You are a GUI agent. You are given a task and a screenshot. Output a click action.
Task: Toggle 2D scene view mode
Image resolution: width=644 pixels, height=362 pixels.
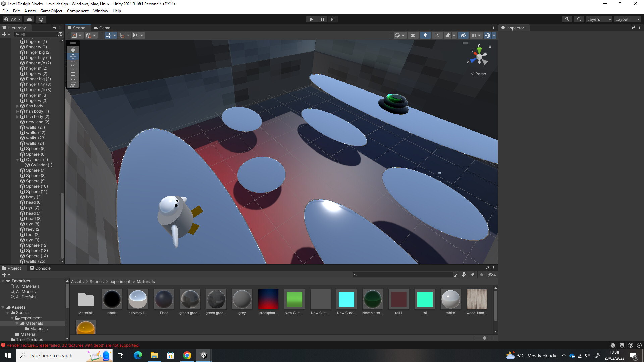[x=413, y=35]
